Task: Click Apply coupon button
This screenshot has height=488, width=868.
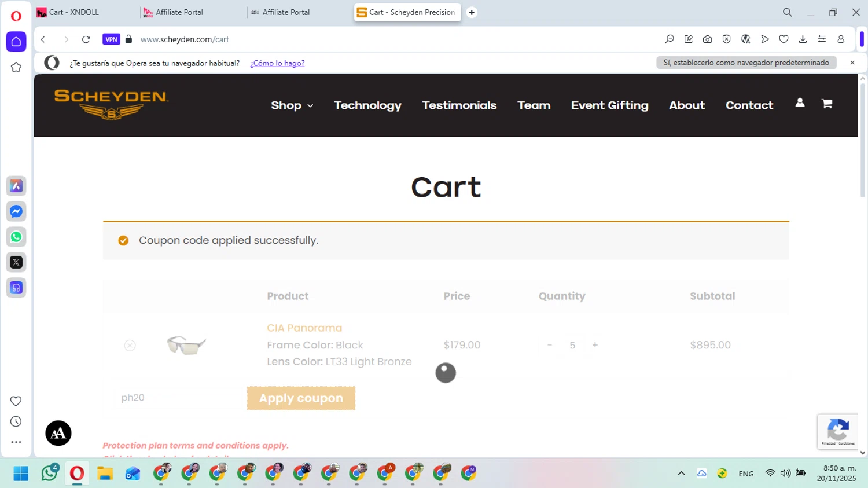Action: click(301, 398)
